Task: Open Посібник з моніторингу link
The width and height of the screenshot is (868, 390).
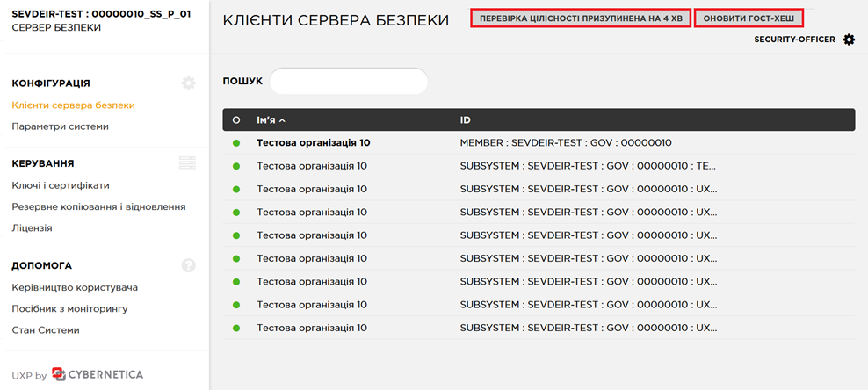Action: [x=69, y=308]
